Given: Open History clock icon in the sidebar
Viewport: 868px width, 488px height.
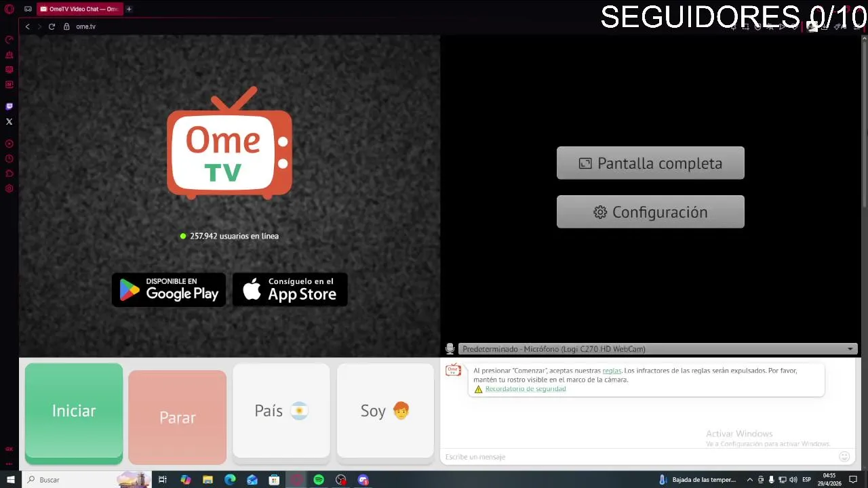Looking at the screenshot, I should pos(9,159).
